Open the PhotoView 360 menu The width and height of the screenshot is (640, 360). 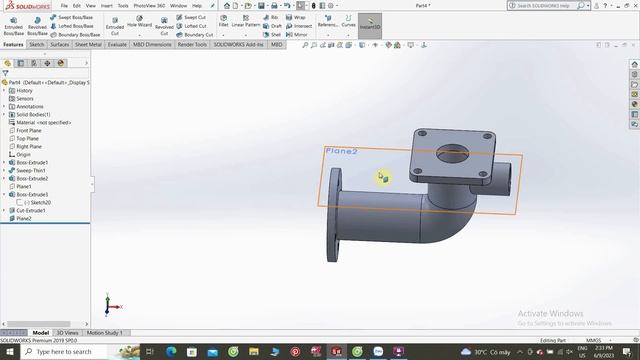(149, 6)
